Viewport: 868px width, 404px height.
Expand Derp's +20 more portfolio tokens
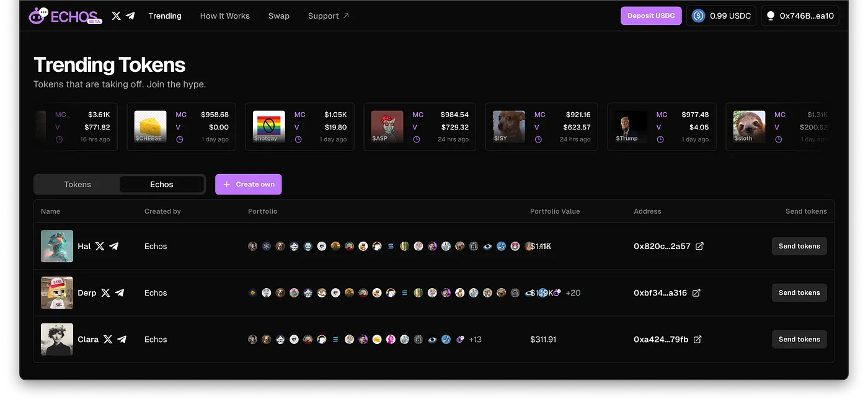pos(573,292)
